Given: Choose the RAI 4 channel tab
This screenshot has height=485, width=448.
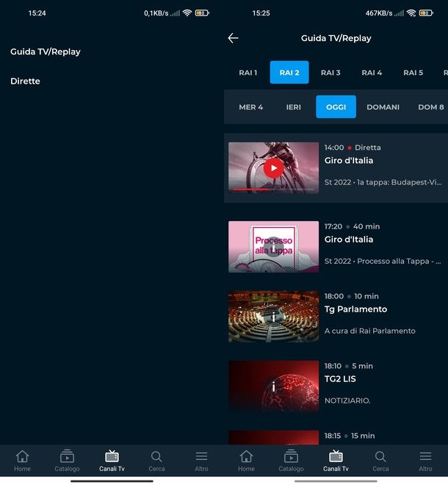Looking at the screenshot, I should tap(372, 73).
